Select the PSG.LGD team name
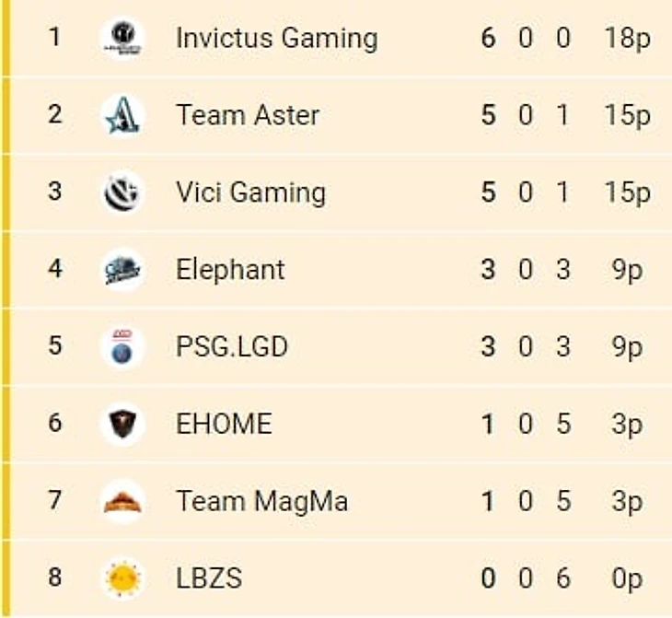This screenshot has height=618, width=672. pos(232,347)
